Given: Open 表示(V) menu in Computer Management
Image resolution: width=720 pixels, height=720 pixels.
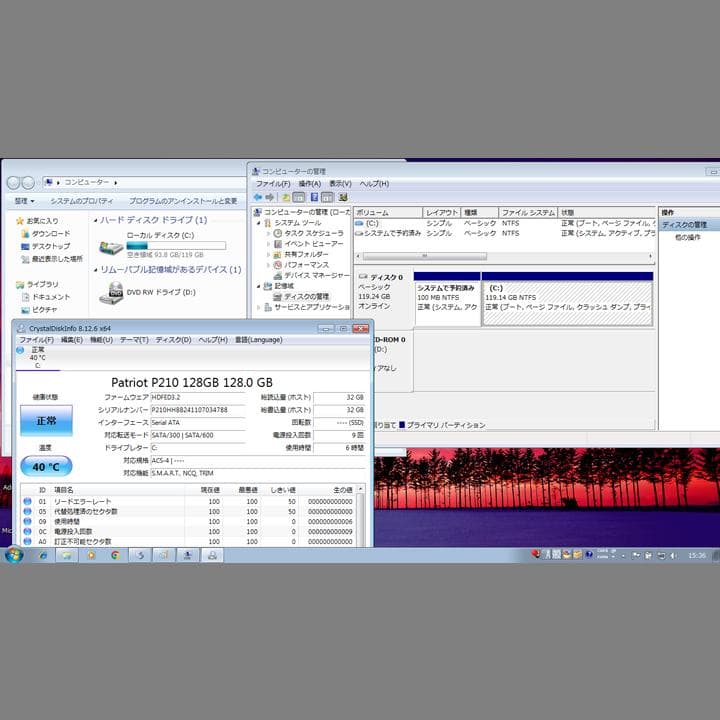Looking at the screenshot, I should 340,184.
